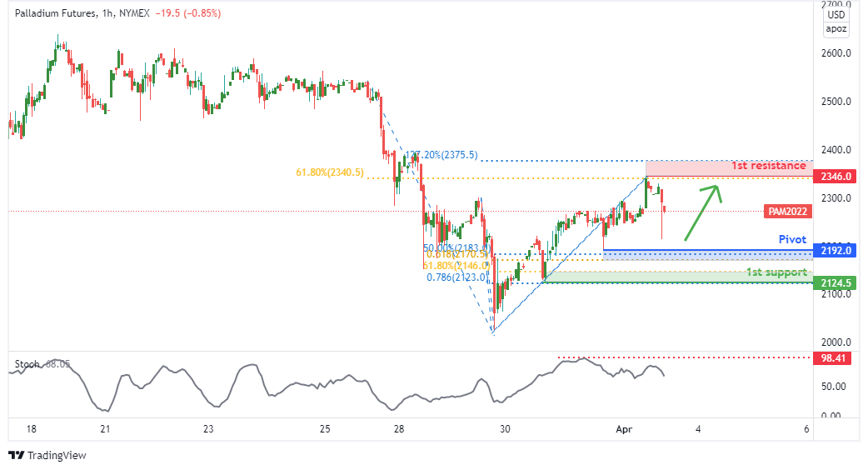Click the TradingView logo

click(x=47, y=455)
